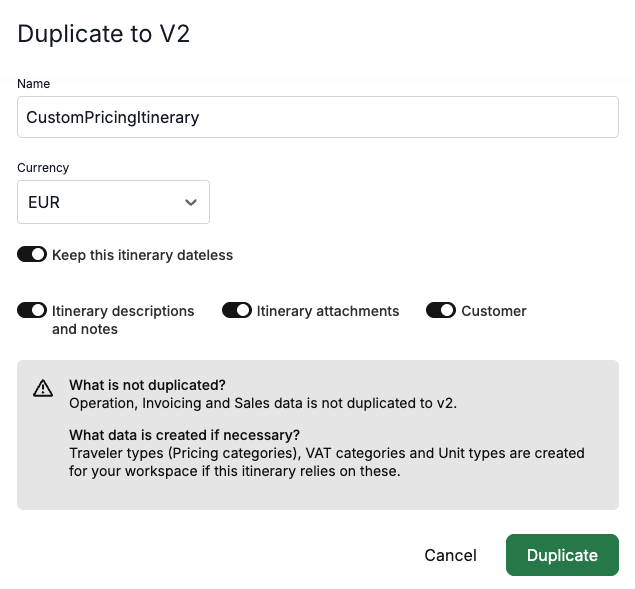The width and height of the screenshot is (635, 589).
Task: Click the 'What is not duplicated?' heading
Action: click(147, 385)
